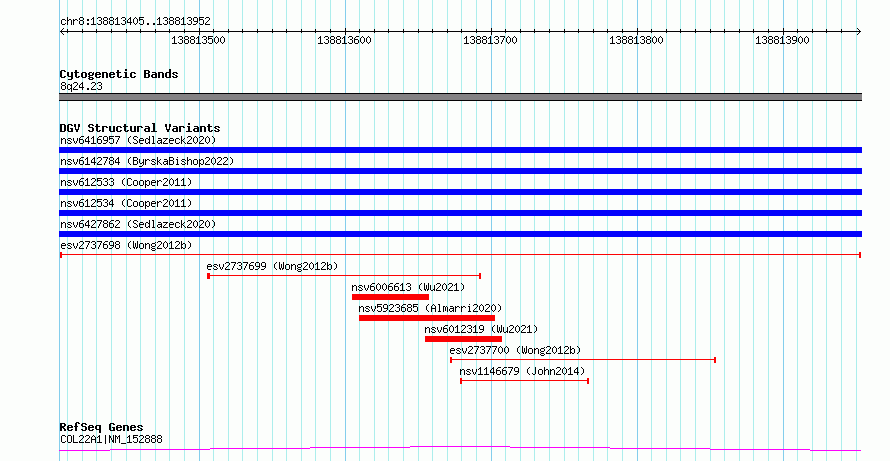This screenshot has height=461, width=890.
Task: Click ruler tick label 138813800
Action: pos(636,40)
